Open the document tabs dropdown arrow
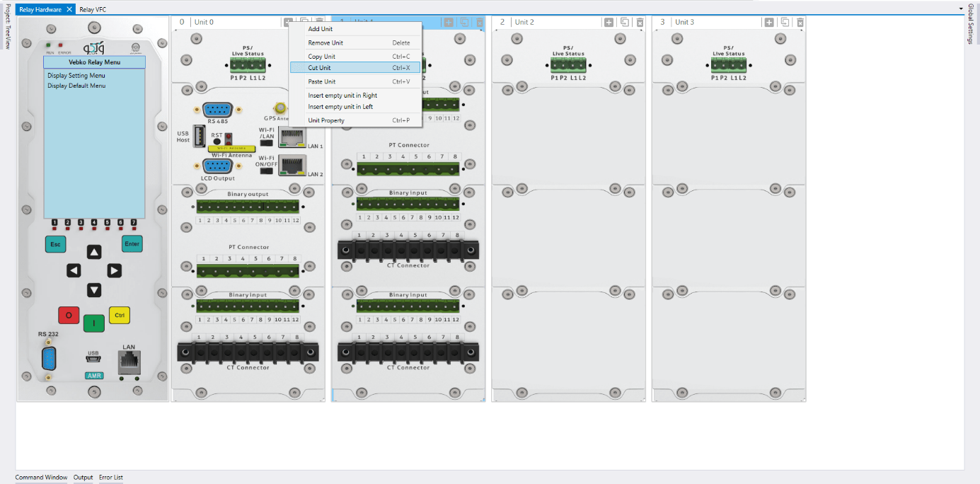This screenshot has width=980, height=484. pyautogui.click(x=961, y=8)
